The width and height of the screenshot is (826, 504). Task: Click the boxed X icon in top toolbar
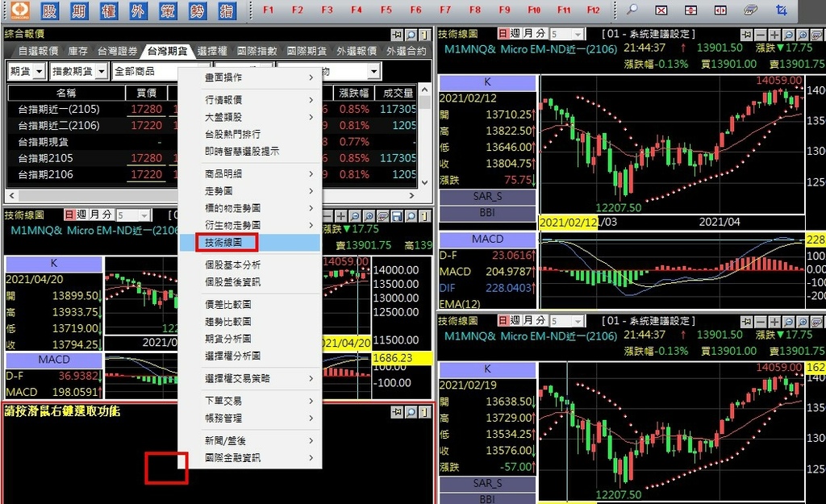click(661, 10)
